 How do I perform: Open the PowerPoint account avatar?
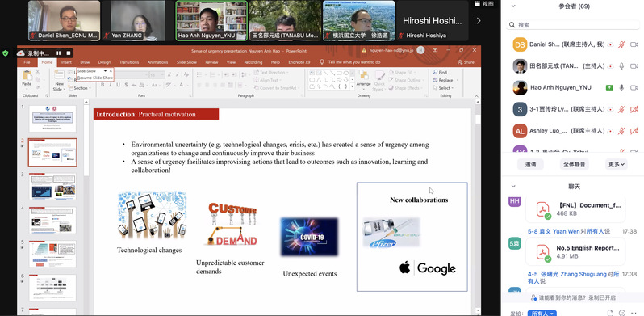[x=420, y=50]
